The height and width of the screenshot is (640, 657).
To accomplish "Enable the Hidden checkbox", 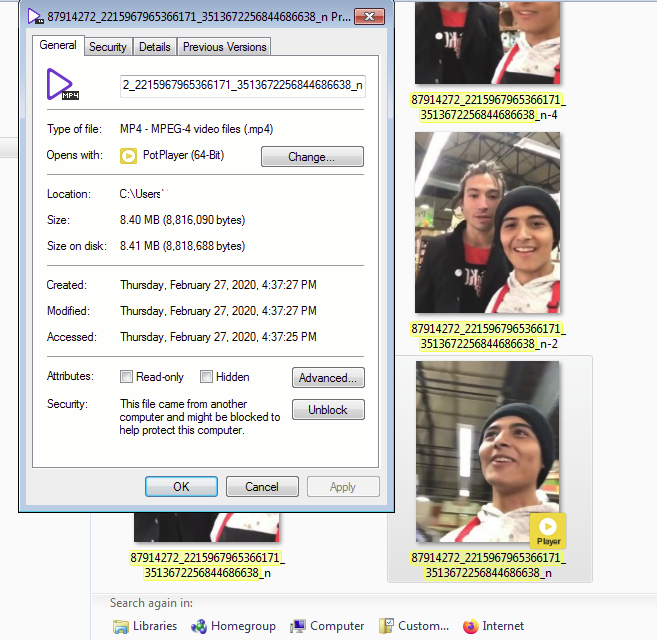I will pos(206,376).
